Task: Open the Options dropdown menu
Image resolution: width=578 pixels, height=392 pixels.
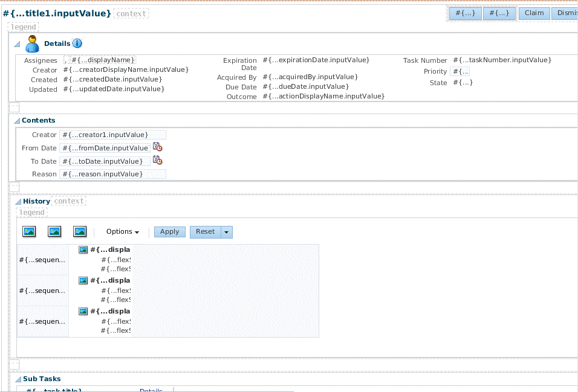Action: (122, 232)
